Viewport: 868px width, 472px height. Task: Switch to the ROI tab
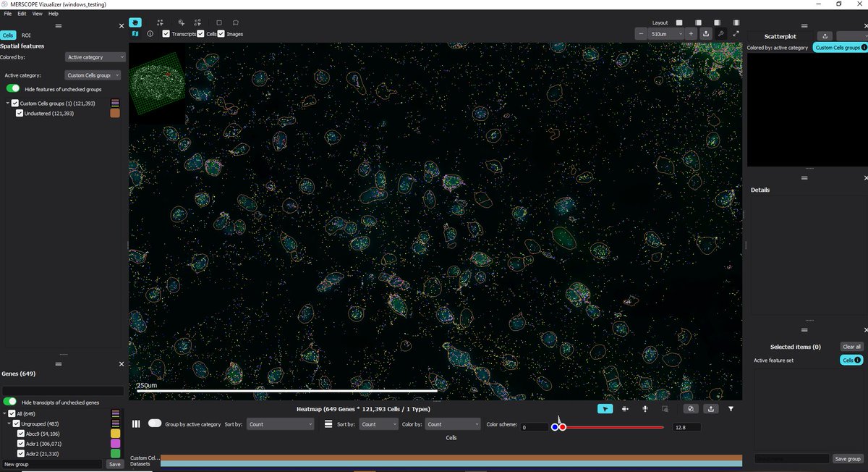click(26, 35)
